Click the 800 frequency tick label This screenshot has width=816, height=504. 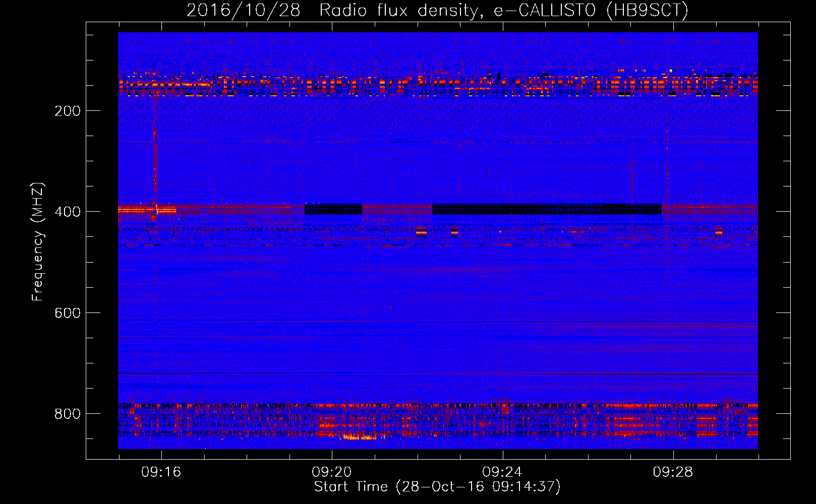tap(68, 414)
